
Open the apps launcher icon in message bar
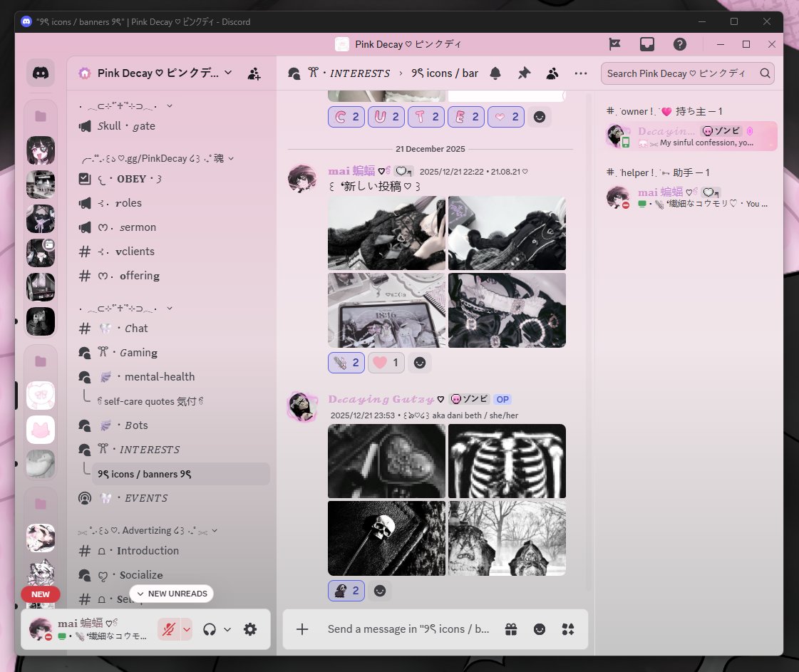(x=567, y=629)
